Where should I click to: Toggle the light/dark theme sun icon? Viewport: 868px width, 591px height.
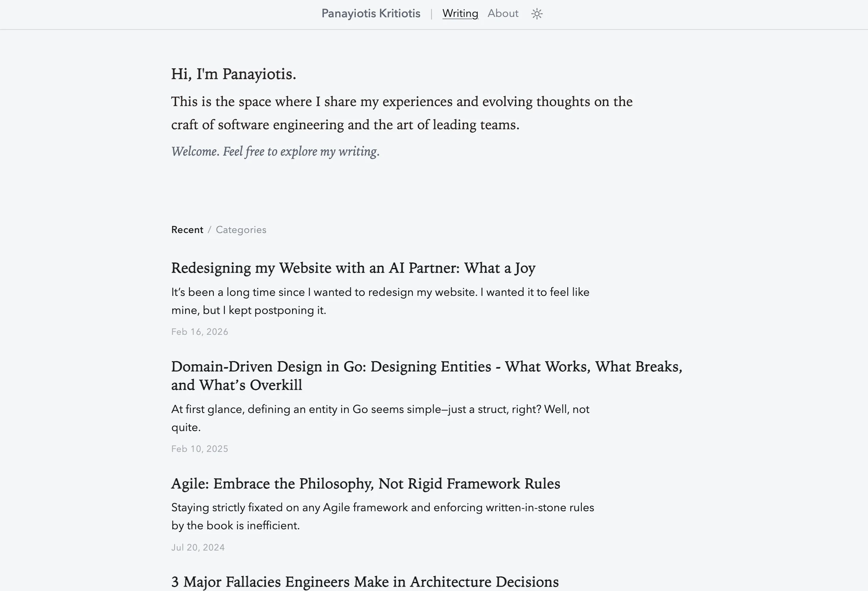(537, 14)
